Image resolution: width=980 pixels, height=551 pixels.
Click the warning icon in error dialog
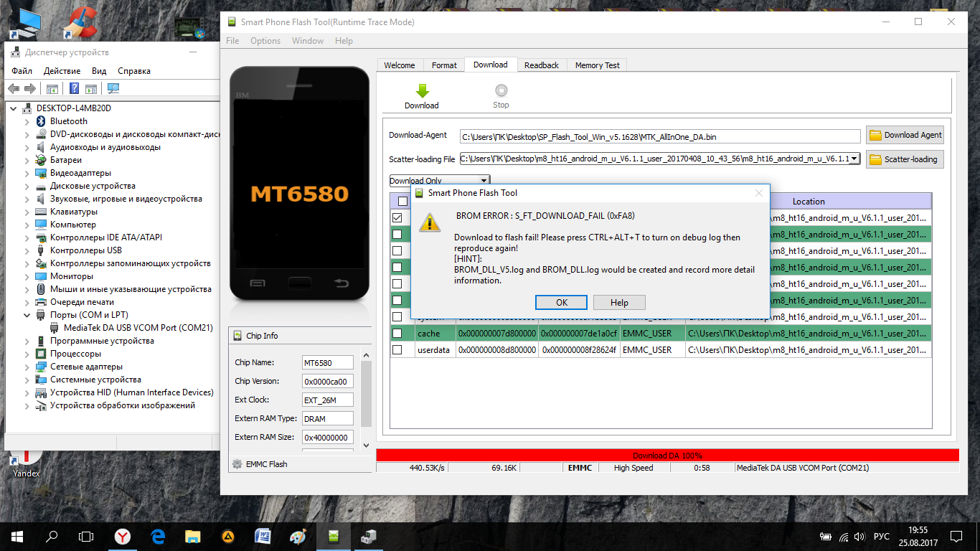tap(430, 222)
